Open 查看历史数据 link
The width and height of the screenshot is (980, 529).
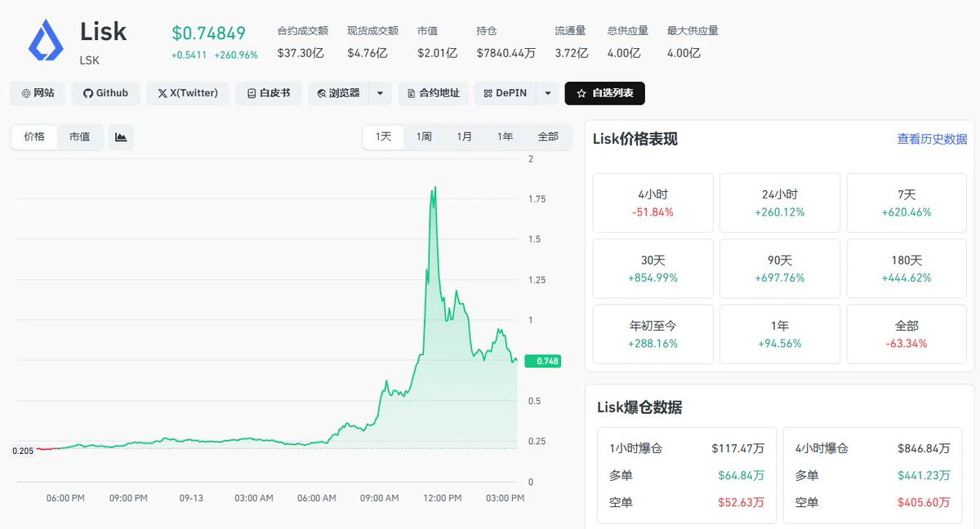932,139
